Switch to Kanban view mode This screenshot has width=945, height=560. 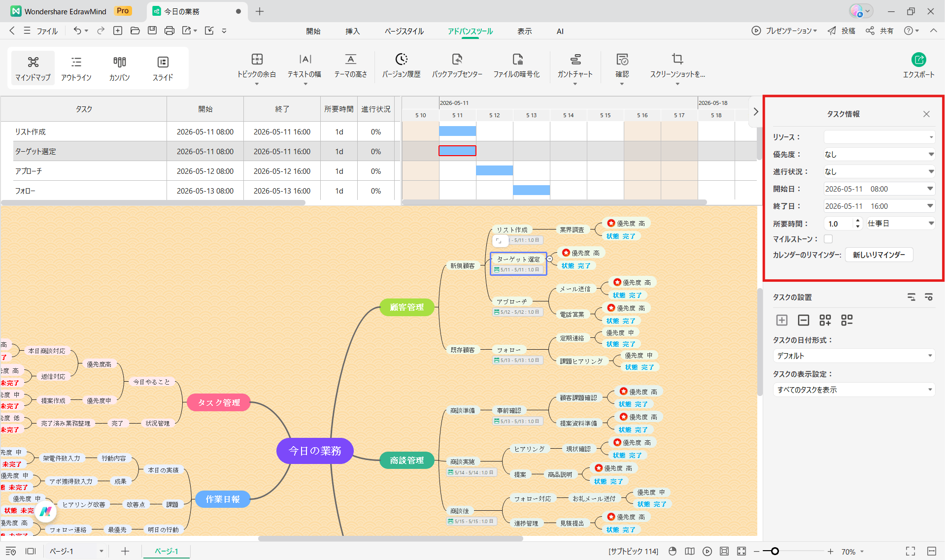(x=120, y=68)
